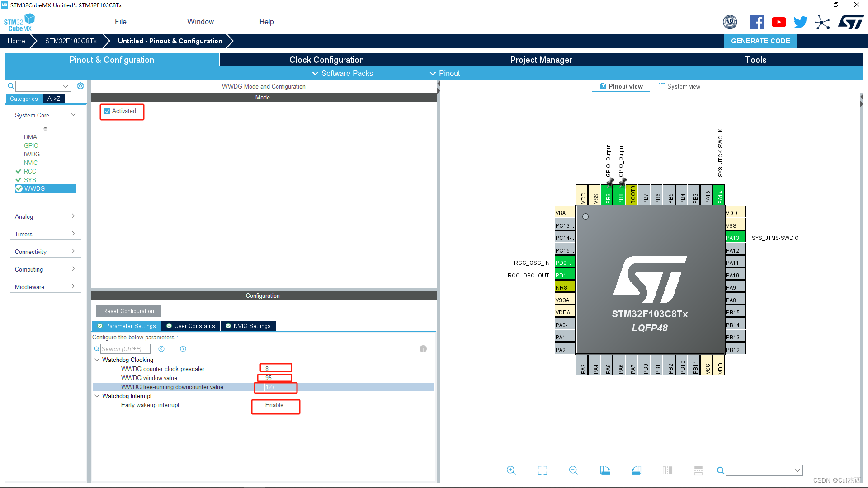This screenshot has width=868, height=488.
Task: Click the search icon in peripheral list
Action: pos(10,85)
